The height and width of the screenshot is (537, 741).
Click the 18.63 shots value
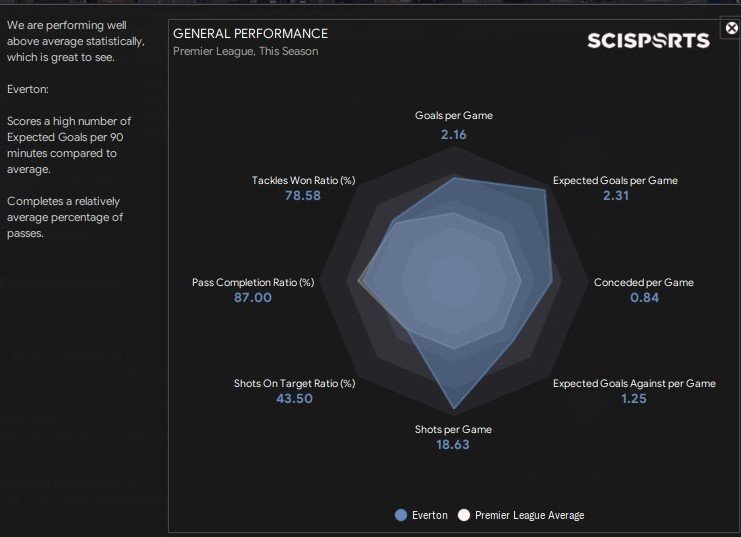click(x=453, y=445)
